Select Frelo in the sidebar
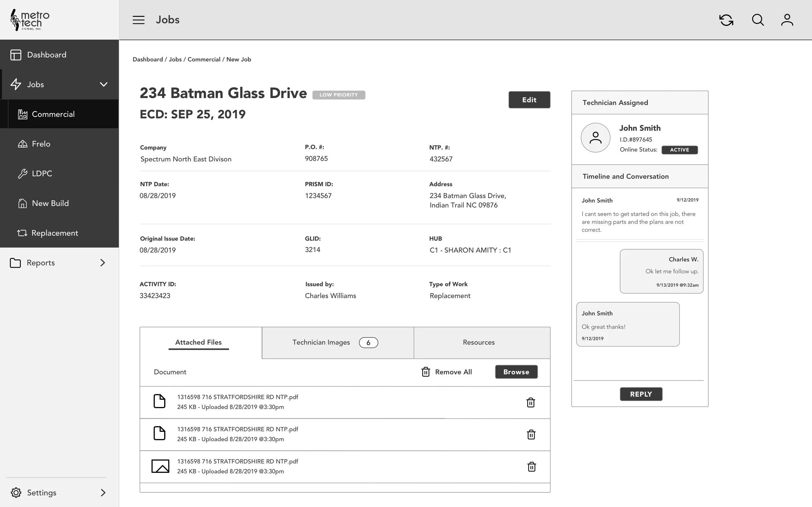Screen dimensions: 812x507 (41, 144)
